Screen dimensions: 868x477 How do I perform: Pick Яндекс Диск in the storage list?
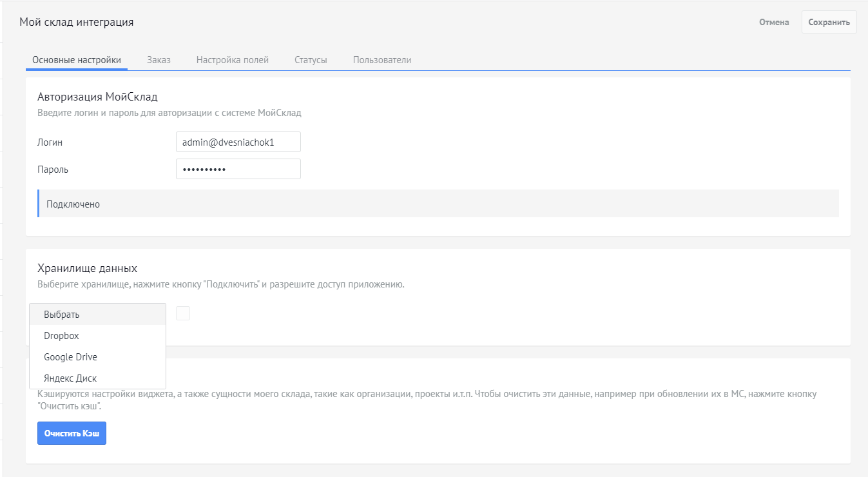(70, 378)
